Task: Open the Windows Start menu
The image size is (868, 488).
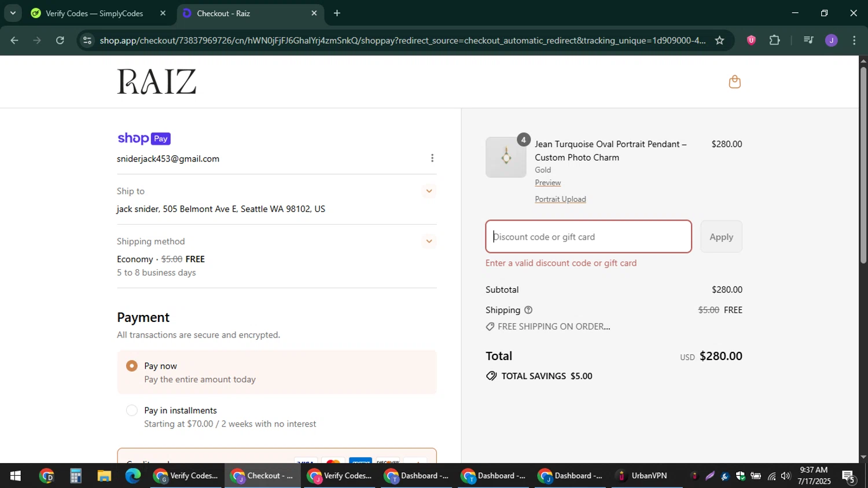Action: click(x=15, y=476)
